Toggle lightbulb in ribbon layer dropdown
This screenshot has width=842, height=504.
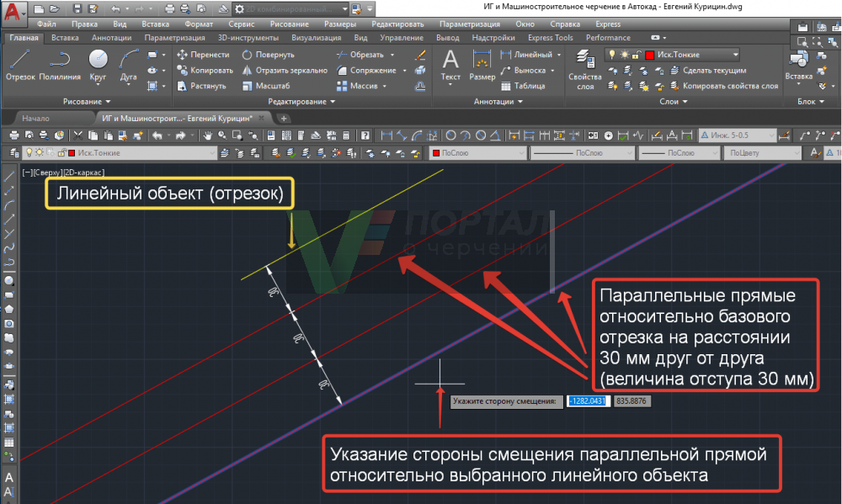(x=611, y=55)
